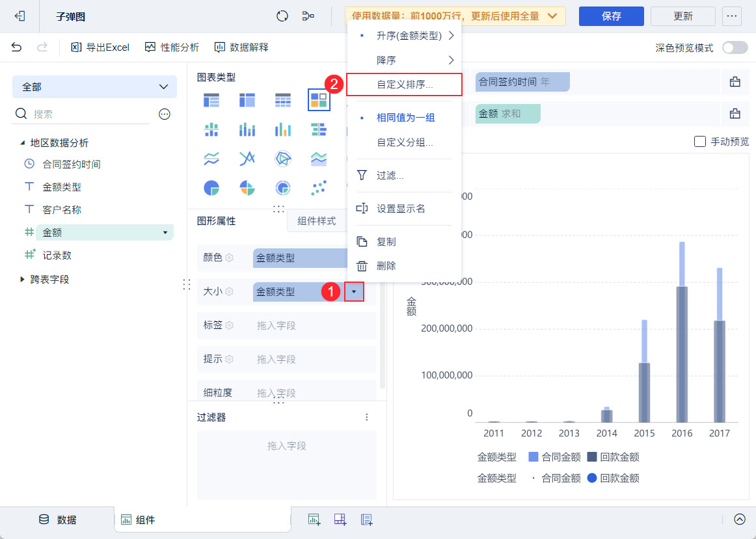Select the grouped table chart type
The height and width of the screenshot is (539, 756).
pos(211,100)
